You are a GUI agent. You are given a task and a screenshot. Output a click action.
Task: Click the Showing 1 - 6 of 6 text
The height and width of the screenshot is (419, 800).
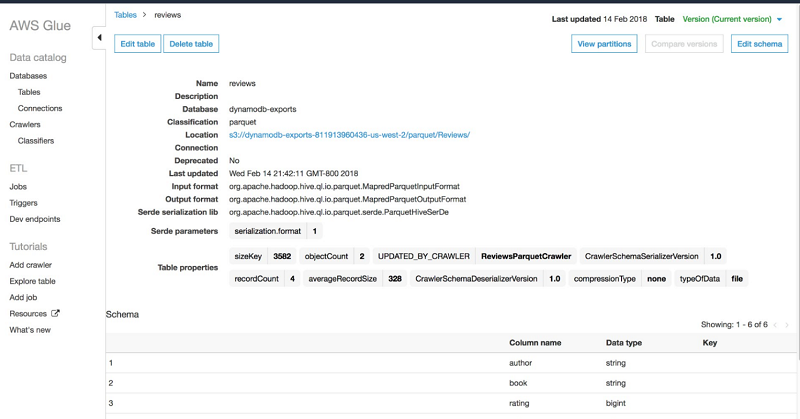[734, 325]
